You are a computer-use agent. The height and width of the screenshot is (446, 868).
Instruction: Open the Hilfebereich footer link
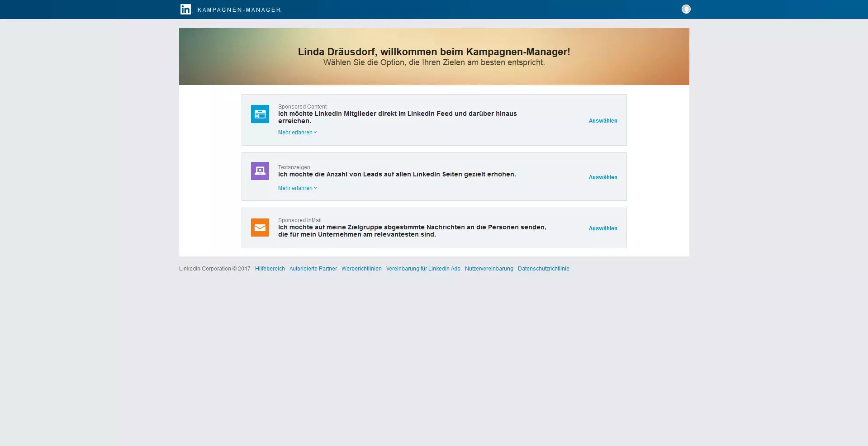[x=270, y=269]
